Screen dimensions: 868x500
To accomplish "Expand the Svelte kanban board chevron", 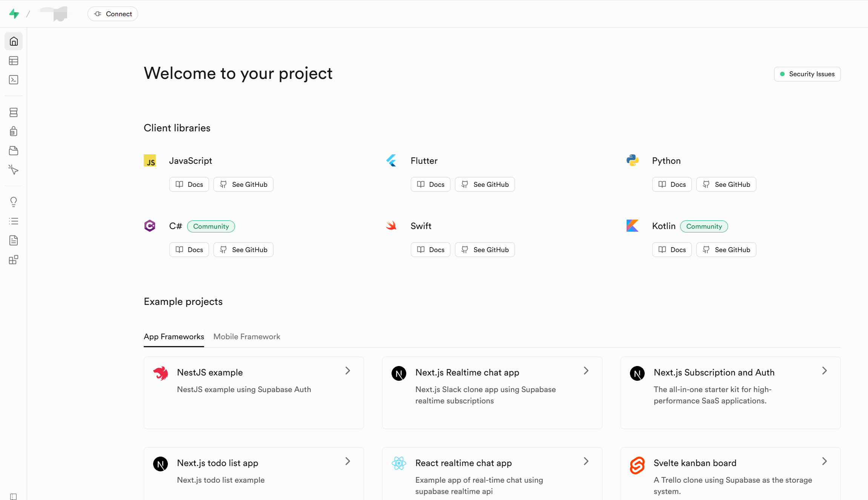I will pos(824,461).
